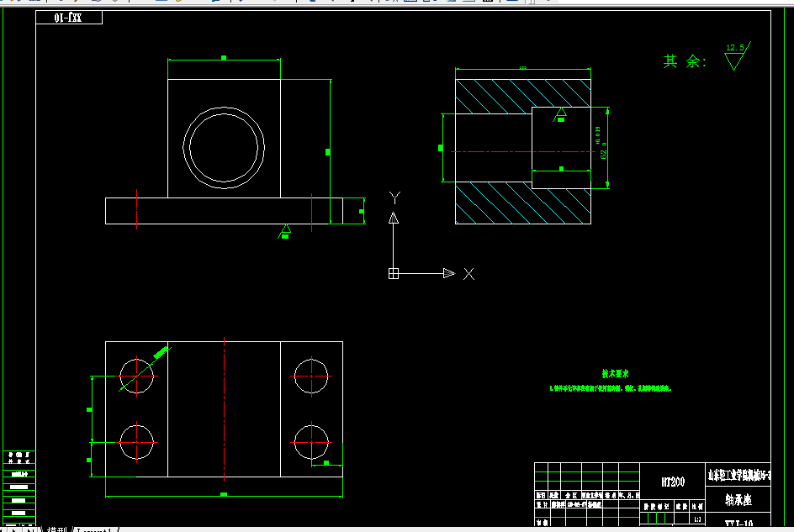Select the green grip on the front view top dimension
The height and width of the screenshot is (532, 794).
point(224,58)
